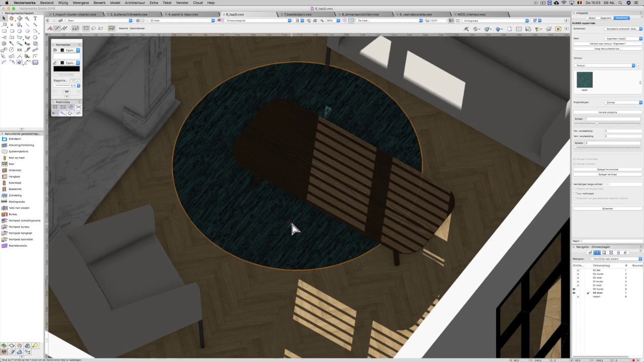
Task: Open the Schetsstijl dropdown
Action: (623, 29)
